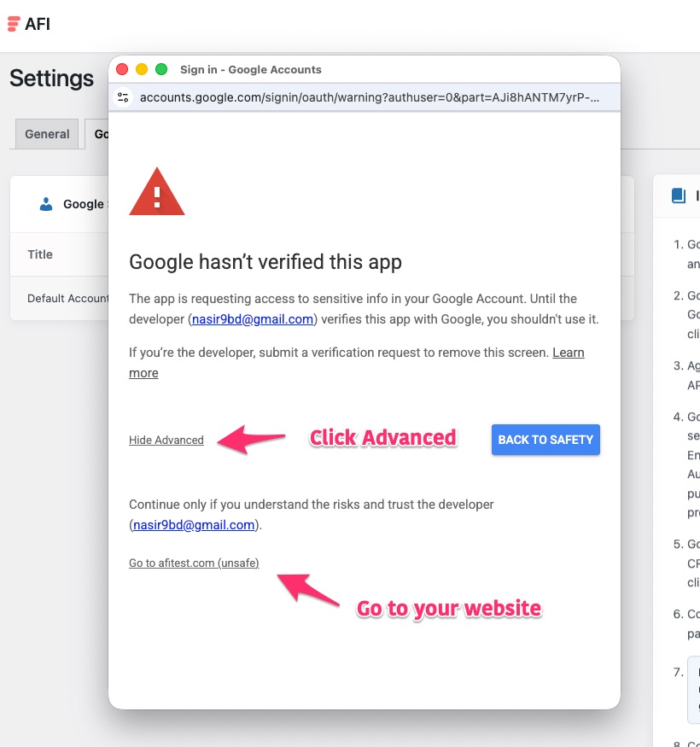Click the 'Sign in - Google Accounts' title bar
The image size is (700, 747).
point(251,69)
